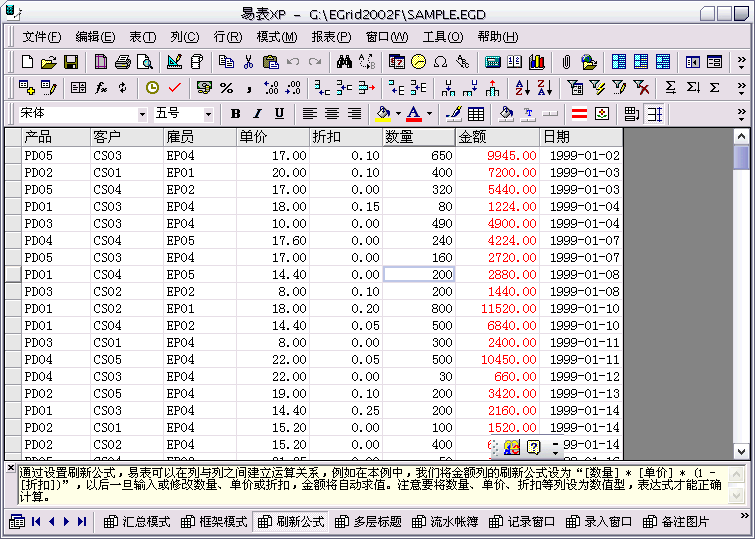Viewport: 755px width, 539px height.
Task: Go to first table with navigation arrow
Action: pyautogui.click(x=36, y=522)
